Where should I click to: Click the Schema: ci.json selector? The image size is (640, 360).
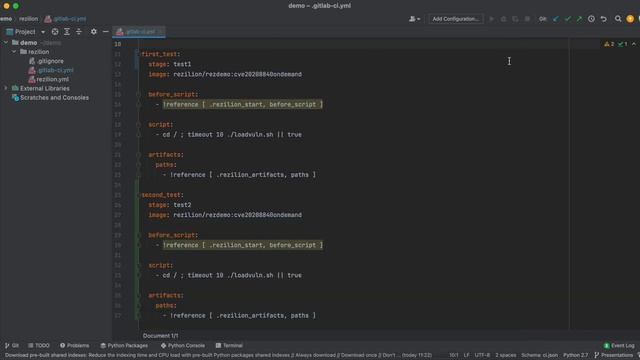click(x=539, y=355)
